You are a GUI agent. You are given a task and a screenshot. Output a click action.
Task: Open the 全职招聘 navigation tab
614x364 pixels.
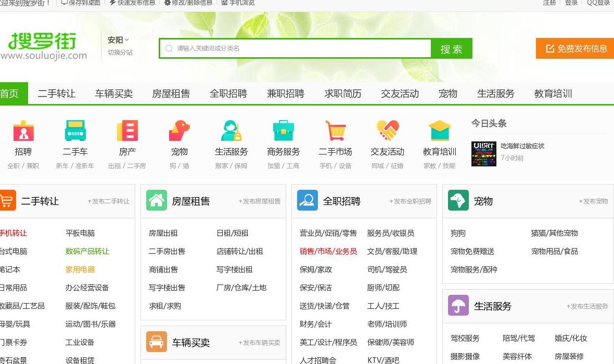coord(228,94)
